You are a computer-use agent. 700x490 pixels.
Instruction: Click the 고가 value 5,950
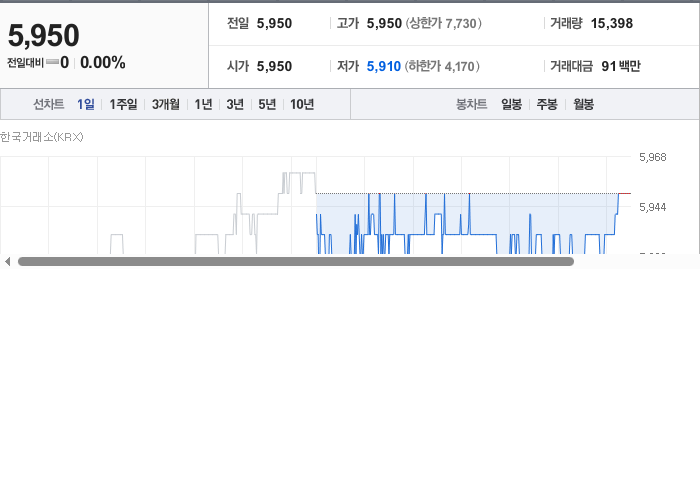pos(384,23)
